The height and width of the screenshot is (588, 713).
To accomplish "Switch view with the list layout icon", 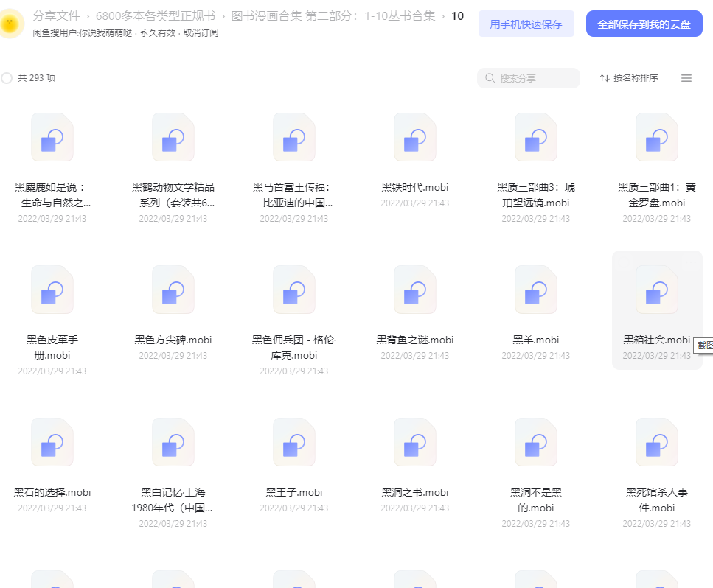I will (x=686, y=78).
